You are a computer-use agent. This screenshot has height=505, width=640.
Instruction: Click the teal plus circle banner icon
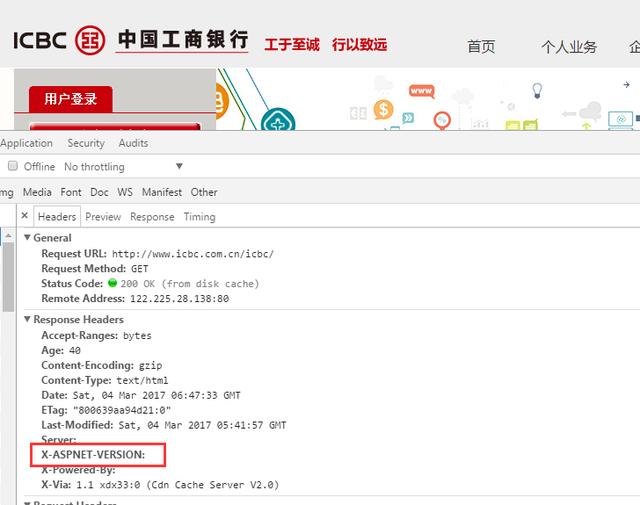point(278,120)
